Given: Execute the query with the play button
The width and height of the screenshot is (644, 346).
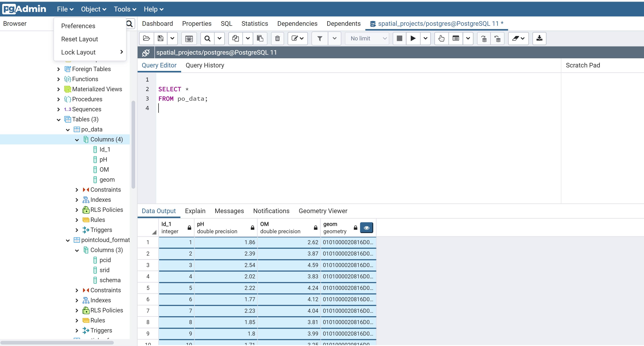Looking at the screenshot, I should point(413,38).
